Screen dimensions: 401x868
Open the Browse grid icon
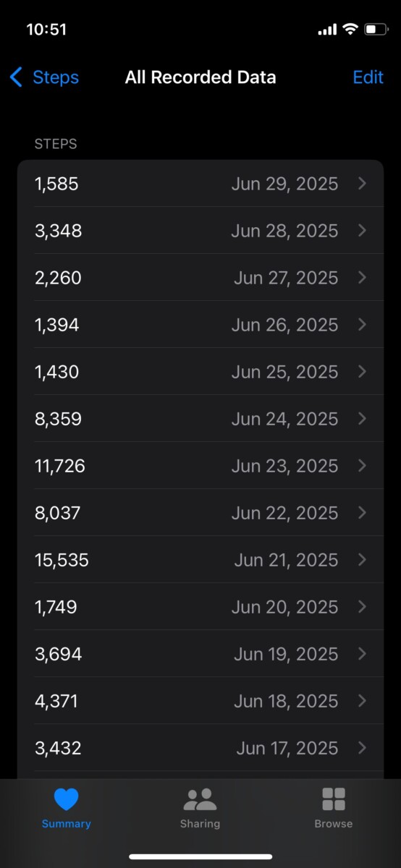click(x=333, y=799)
